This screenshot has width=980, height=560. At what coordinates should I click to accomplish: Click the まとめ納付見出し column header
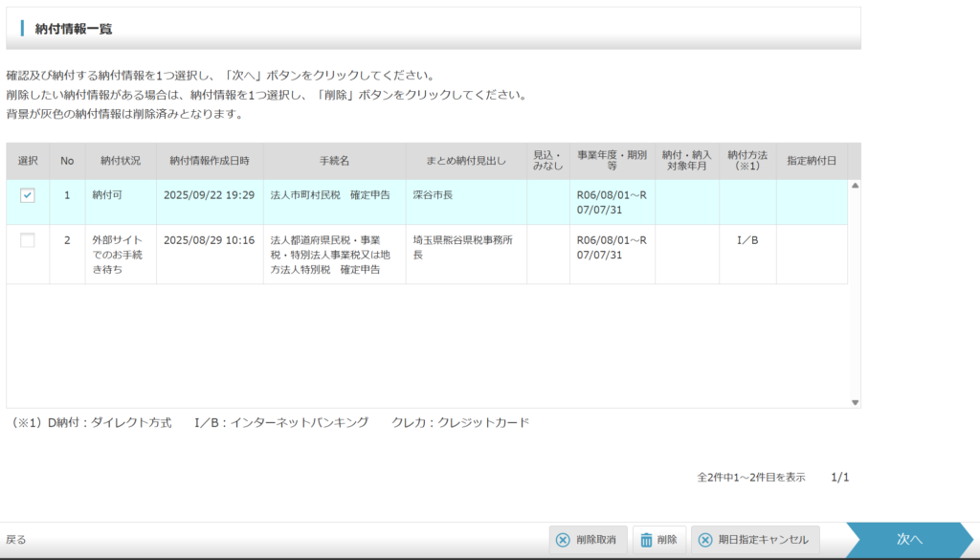[x=466, y=161]
